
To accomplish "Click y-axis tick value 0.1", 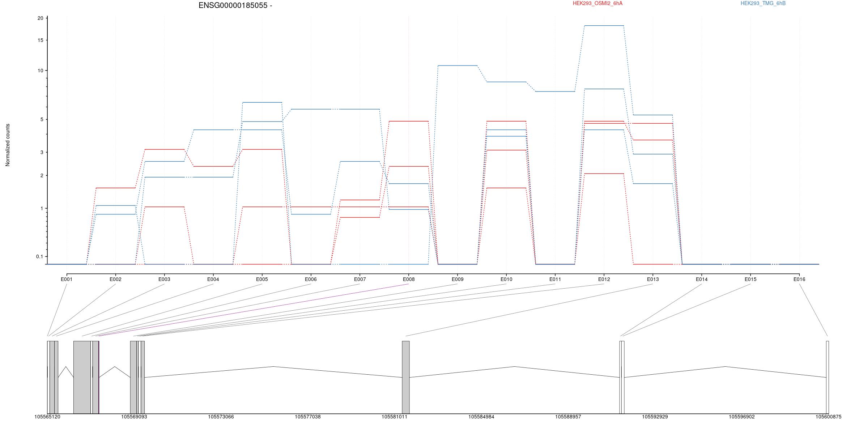I will [39, 256].
